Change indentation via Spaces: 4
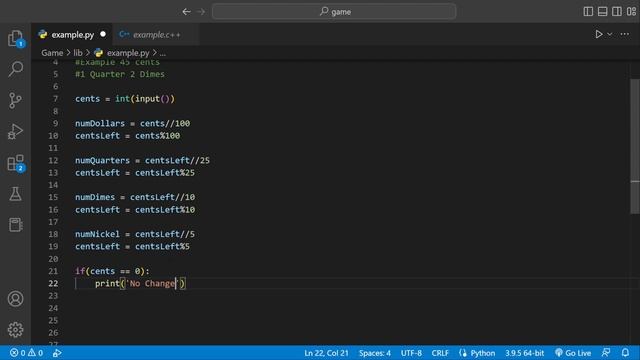This screenshot has width=640, height=360. click(x=375, y=353)
